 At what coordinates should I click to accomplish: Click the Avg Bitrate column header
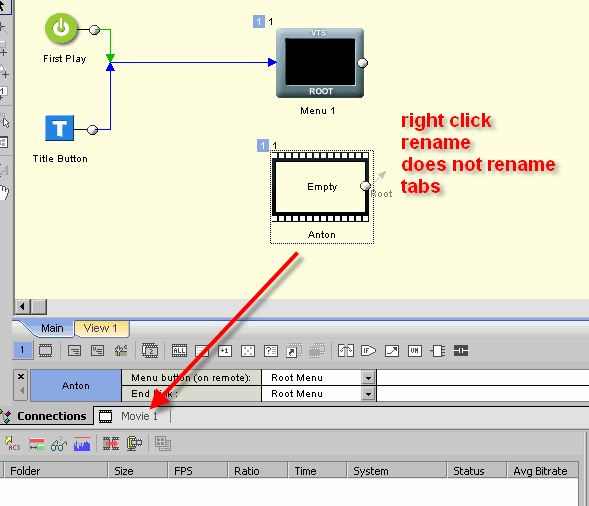pyautogui.click(x=542, y=471)
